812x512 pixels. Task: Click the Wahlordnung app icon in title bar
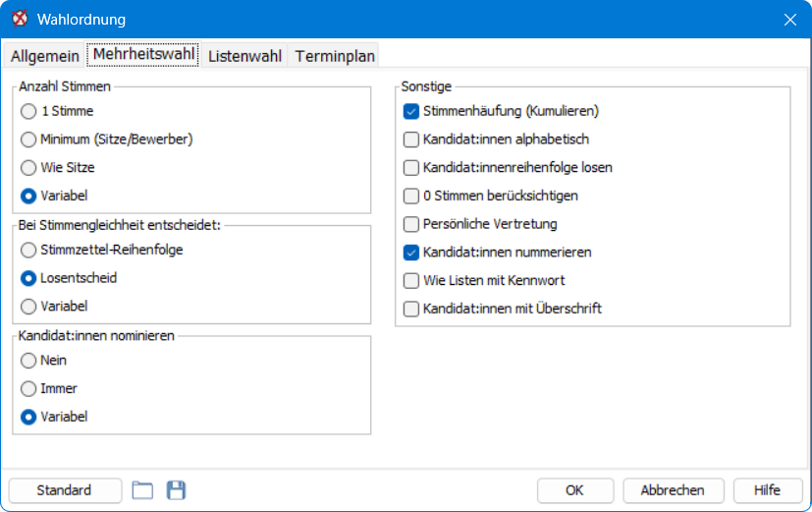pos(21,20)
